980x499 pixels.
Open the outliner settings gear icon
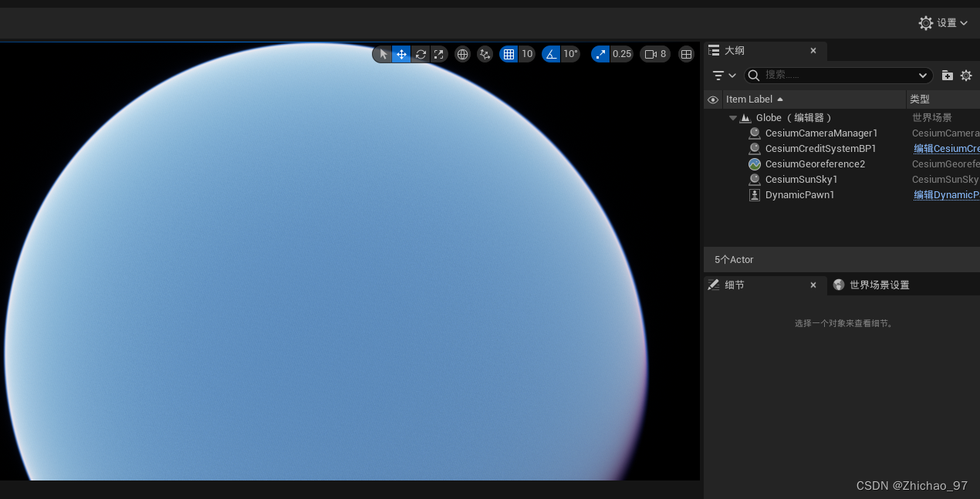(966, 75)
